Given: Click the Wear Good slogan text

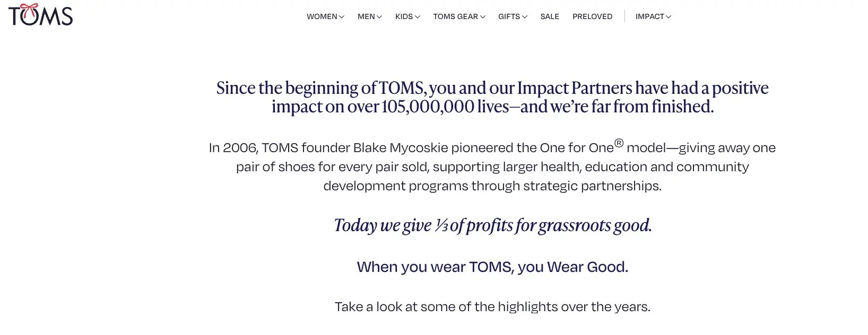Looking at the screenshot, I should (492, 267).
